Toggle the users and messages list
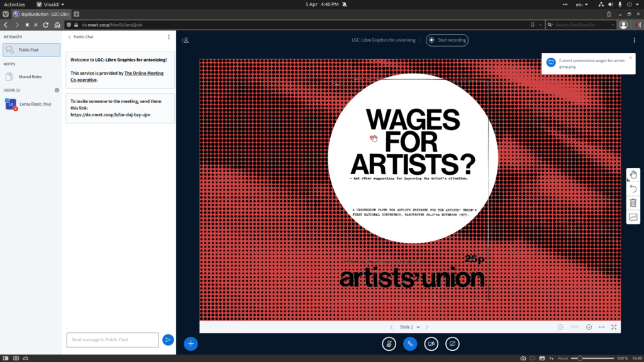The width and height of the screenshot is (644, 362). (x=186, y=40)
